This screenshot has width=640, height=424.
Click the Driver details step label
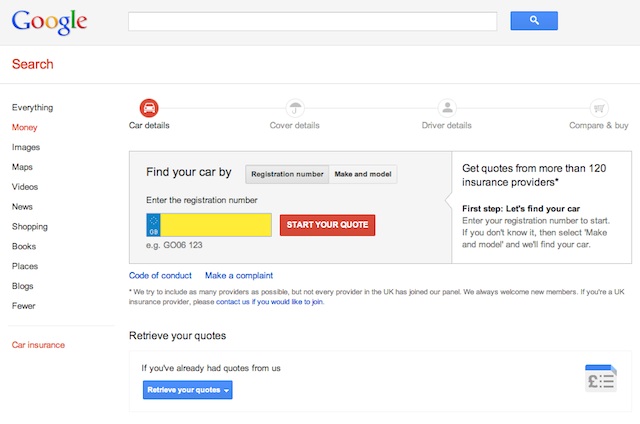pyautogui.click(x=447, y=125)
